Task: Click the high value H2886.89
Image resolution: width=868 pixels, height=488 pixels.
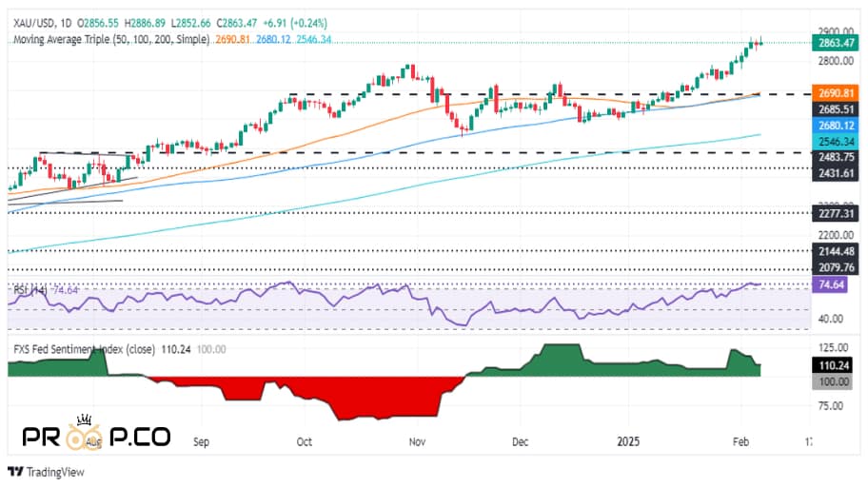Action: tap(145, 23)
